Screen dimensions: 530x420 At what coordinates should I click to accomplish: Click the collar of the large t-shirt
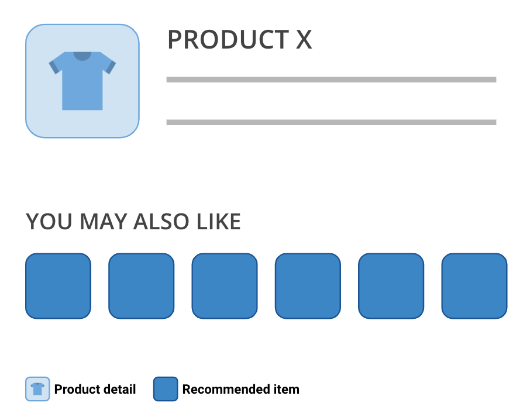pyautogui.click(x=82, y=56)
